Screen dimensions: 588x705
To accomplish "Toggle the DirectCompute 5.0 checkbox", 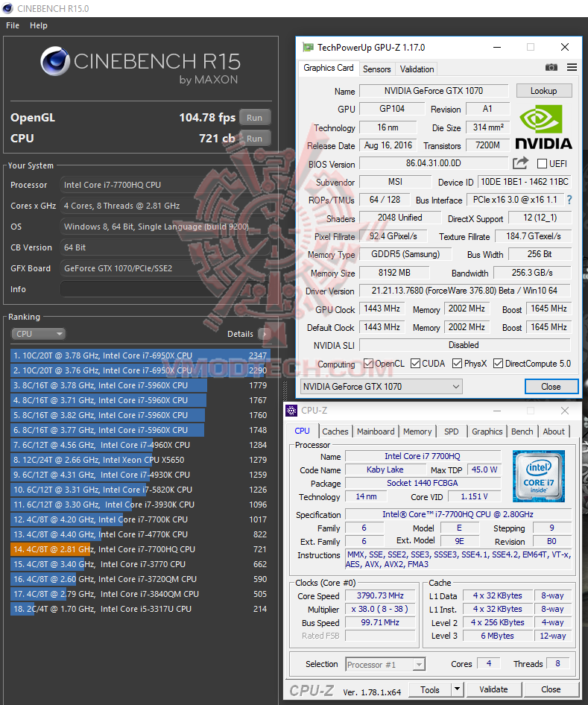I will pyautogui.click(x=498, y=363).
